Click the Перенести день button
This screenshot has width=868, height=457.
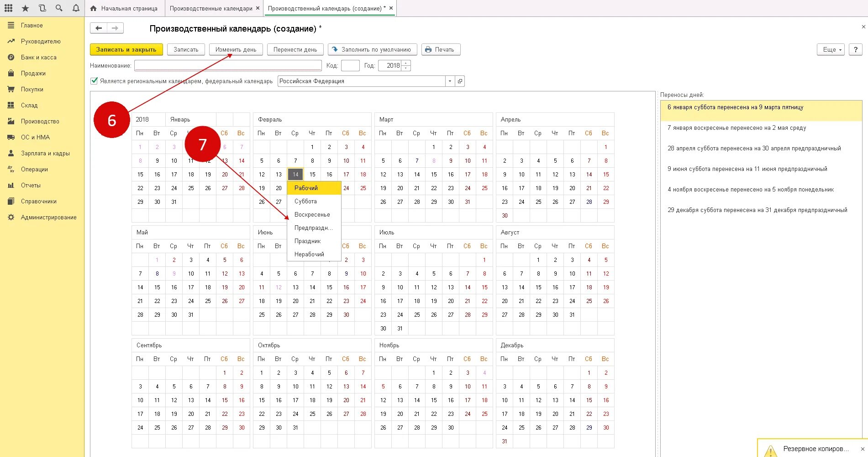[295, 50]
